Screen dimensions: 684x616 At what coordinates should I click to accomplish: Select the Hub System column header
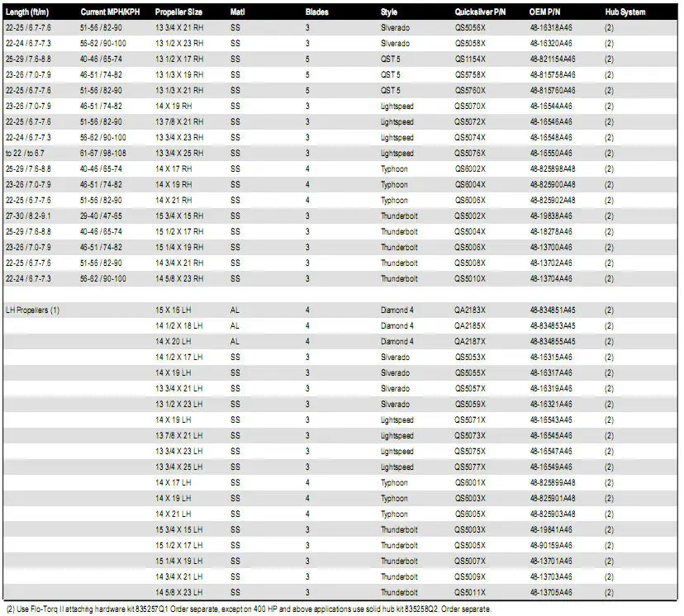(x=625, y=12)
